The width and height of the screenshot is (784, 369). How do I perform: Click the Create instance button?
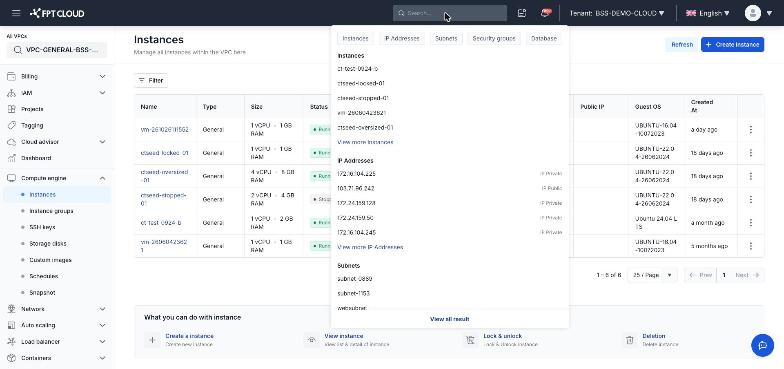click(732, 44)
